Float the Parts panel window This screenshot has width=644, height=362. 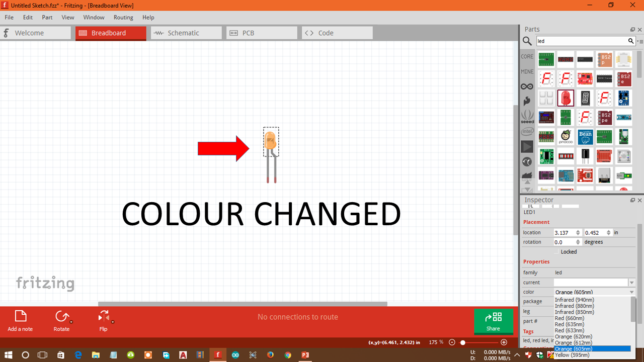pos(632,30)
